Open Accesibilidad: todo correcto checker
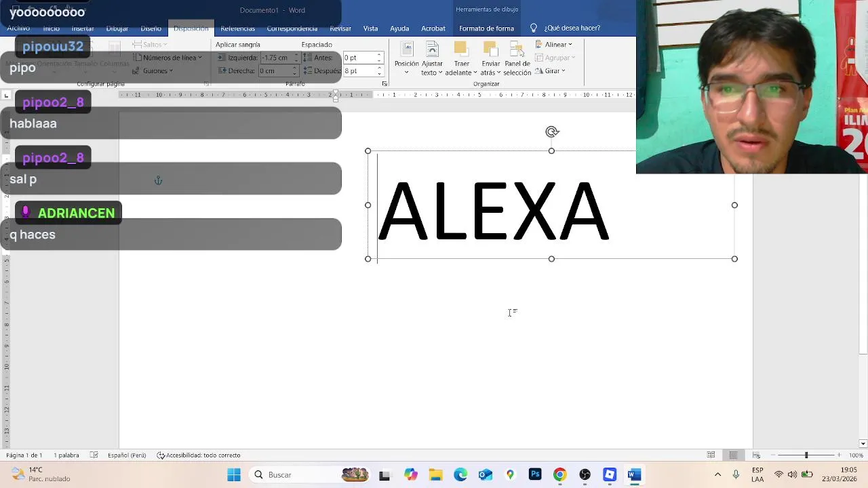The height and width of the screenshot is (488, 868). tap(199, 455)
